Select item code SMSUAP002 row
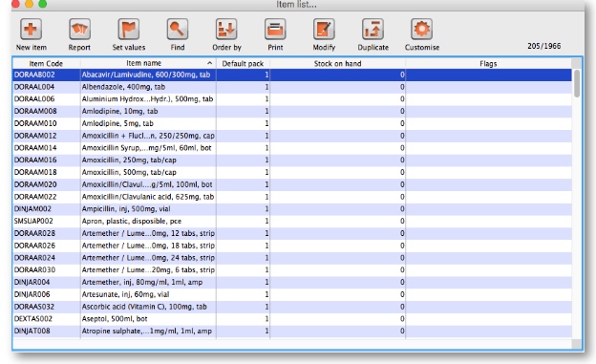This screenshot has height=364, width=596. pos(292,221)
